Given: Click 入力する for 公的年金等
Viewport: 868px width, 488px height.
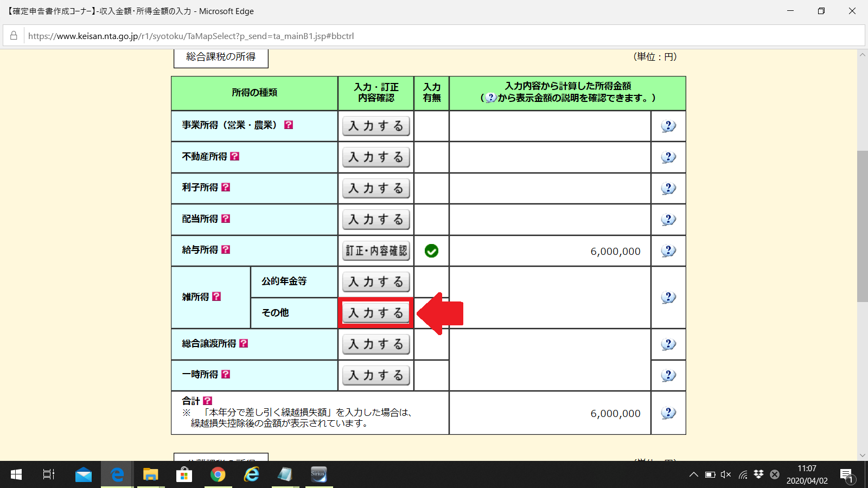Looking at the screenshot, I should click(x=376, y=282).
